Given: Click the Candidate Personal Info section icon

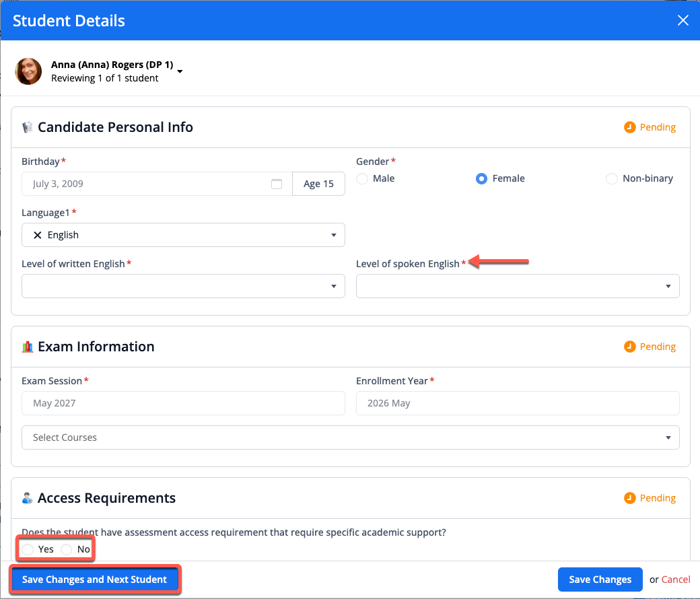Looking at the screenshot, I should (x=28, y=127).
